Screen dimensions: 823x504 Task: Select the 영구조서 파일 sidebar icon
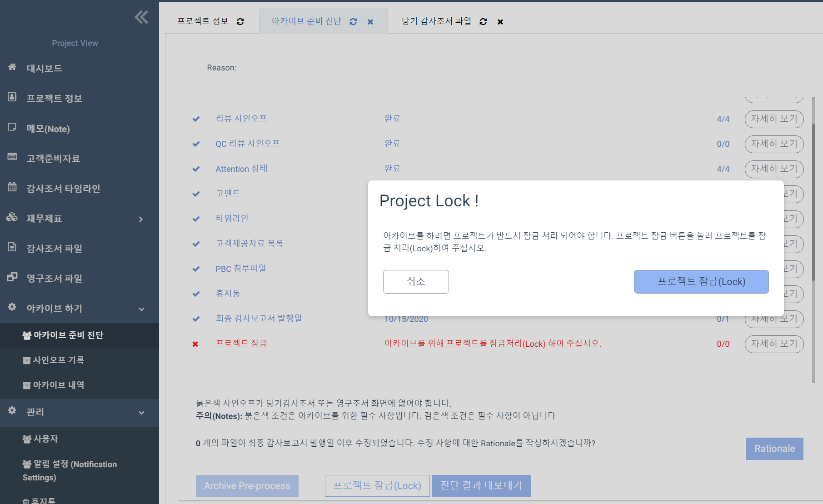11,278
